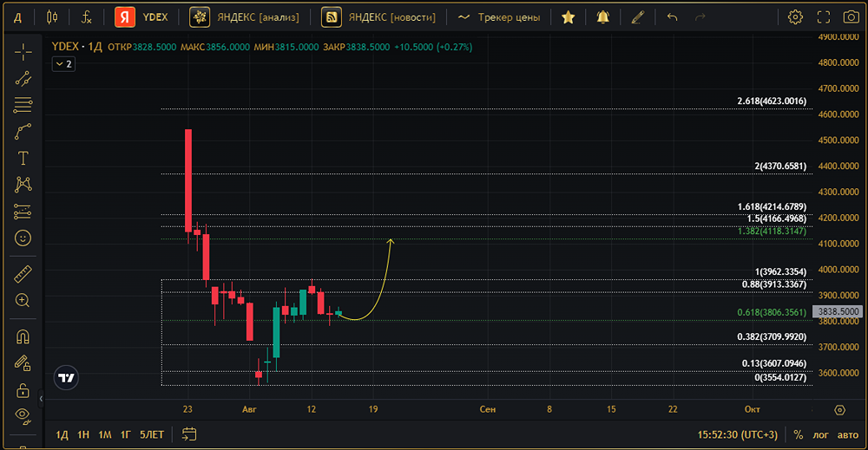The width and height of the screenshot is (868, 450).
Task: Click the current price label 3838.5000
Action: (x=838, y=312)
